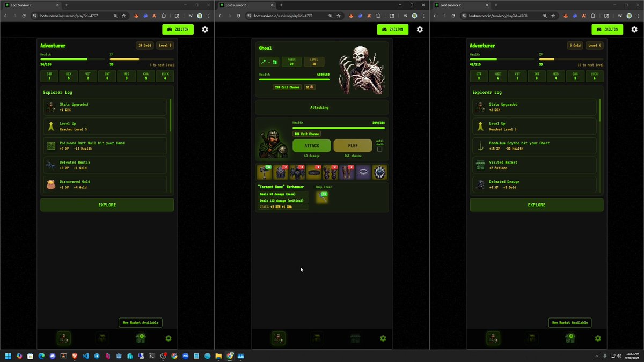This screenshot has width=644, height=362.
Task: Select the ring item in equipment bar
Action: 379,172
